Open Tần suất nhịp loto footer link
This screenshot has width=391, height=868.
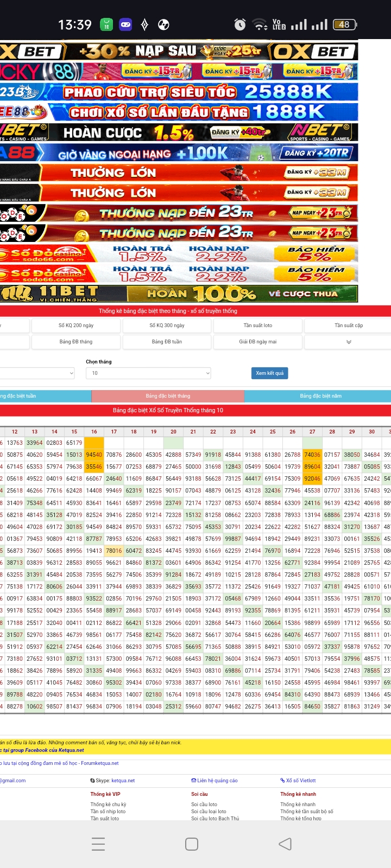pyautogui.click(x=108, y=812)
